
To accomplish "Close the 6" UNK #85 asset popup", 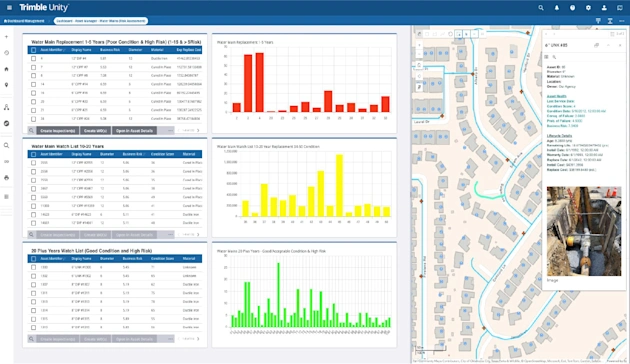I will click(x=620, y=45).
